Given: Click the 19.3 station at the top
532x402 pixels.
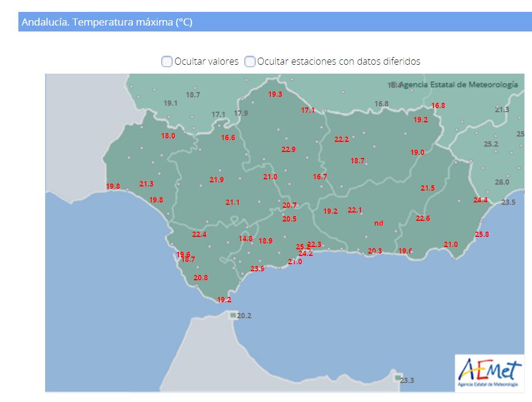Looking at the screenshot, I should (x=275, y=94).
